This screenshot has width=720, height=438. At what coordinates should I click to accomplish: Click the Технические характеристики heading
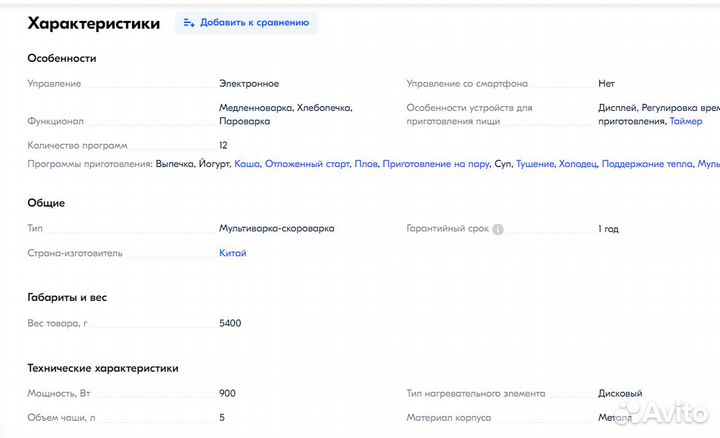tap(103, 368)
